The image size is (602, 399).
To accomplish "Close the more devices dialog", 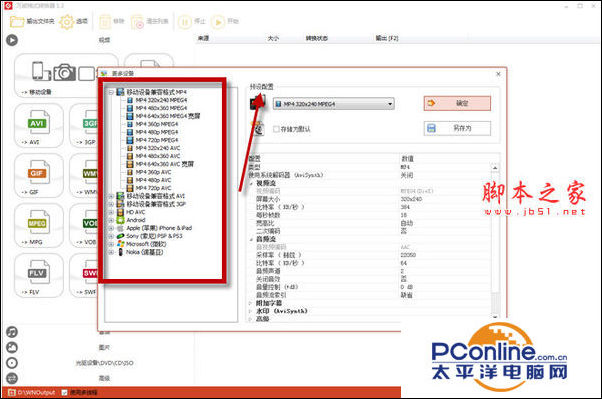I will pyautogui.click(x=498, y=74).
